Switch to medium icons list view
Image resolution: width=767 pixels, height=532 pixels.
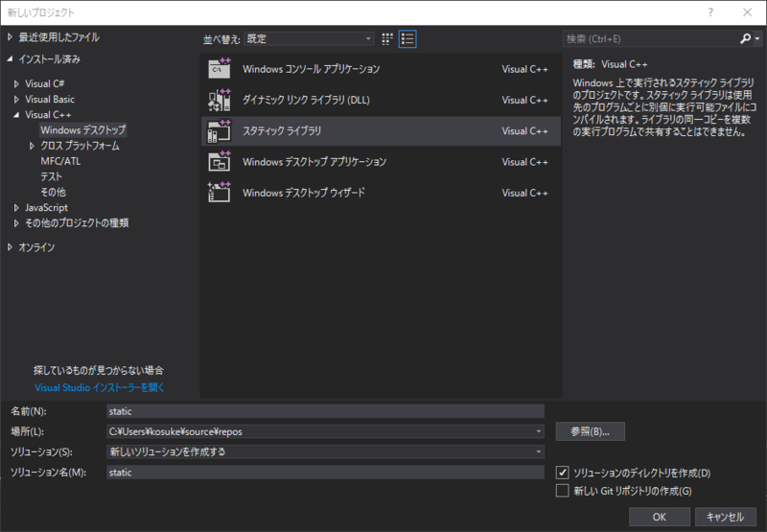pyautogui.click(x=407, y=39)
